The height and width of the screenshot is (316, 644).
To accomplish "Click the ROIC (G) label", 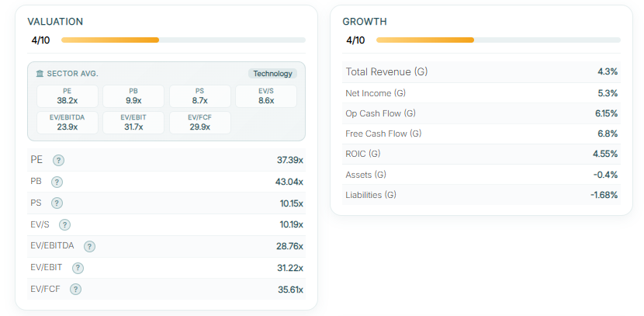I will click(x=363, y=154).
